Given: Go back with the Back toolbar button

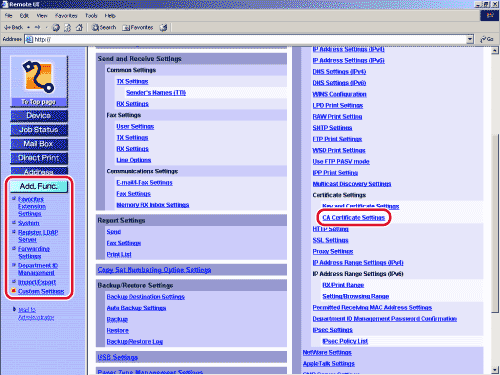Looking at the screenshot, I should coord(14,27).
